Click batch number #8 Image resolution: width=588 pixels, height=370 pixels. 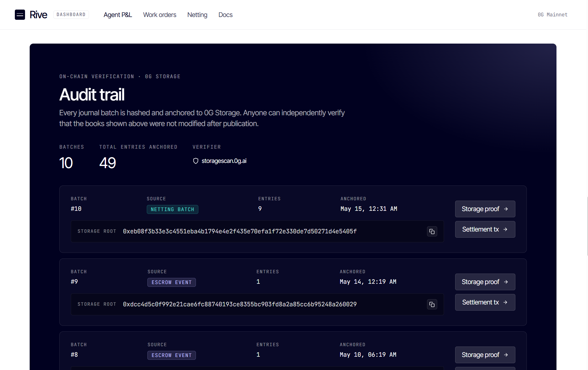click(74, 355)
